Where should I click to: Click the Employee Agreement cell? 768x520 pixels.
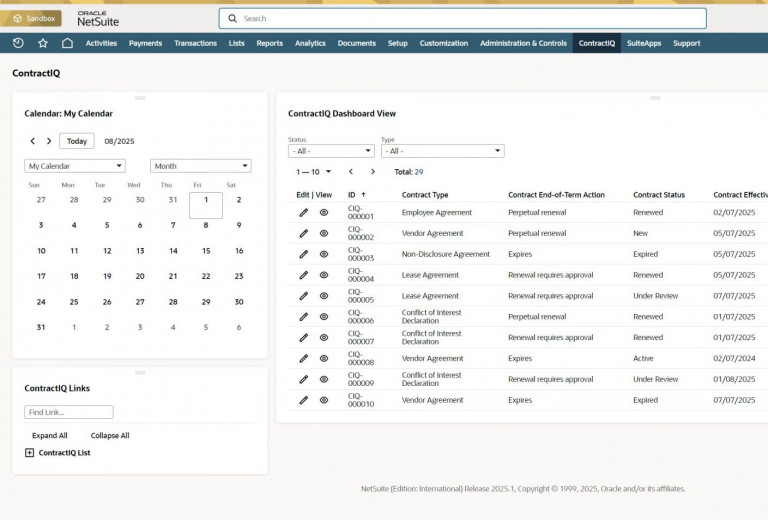[x=437, y=213]
